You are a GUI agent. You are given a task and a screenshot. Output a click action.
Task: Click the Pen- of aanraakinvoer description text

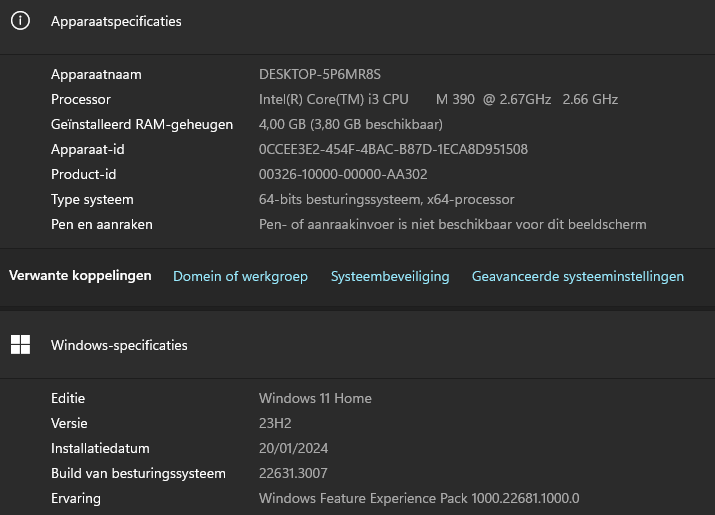452,224
